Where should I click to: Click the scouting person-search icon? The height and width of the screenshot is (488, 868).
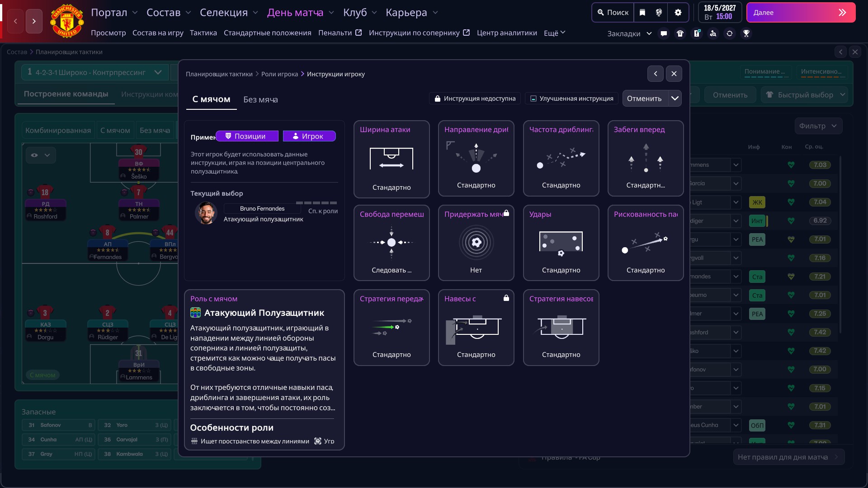coord(713,33)
